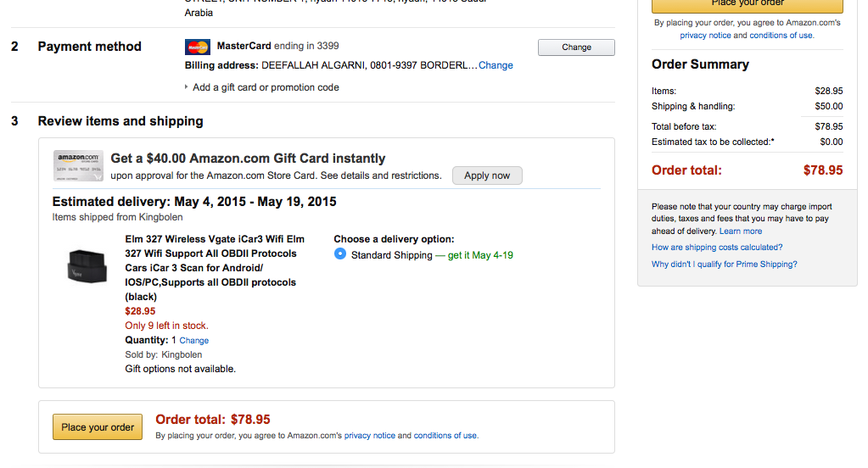Open conditions of use in order sidebar
The image size is (868, 468).
pos(781,36)
